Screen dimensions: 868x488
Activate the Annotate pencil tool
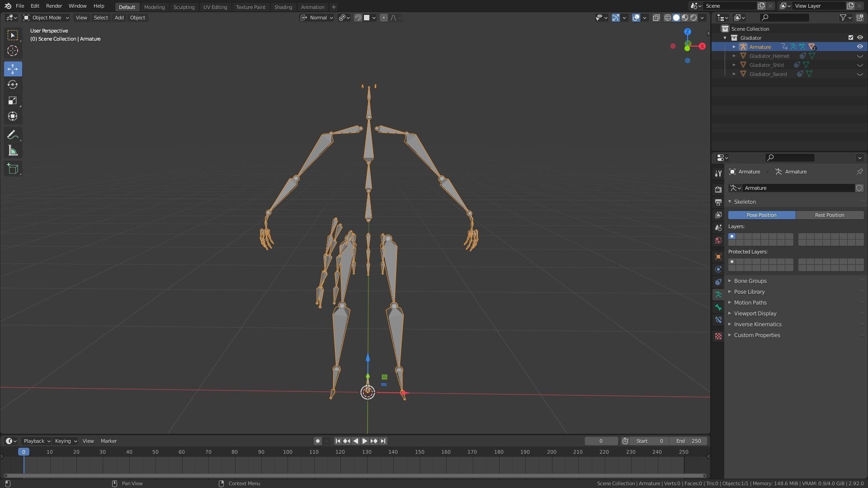(13, 135)
